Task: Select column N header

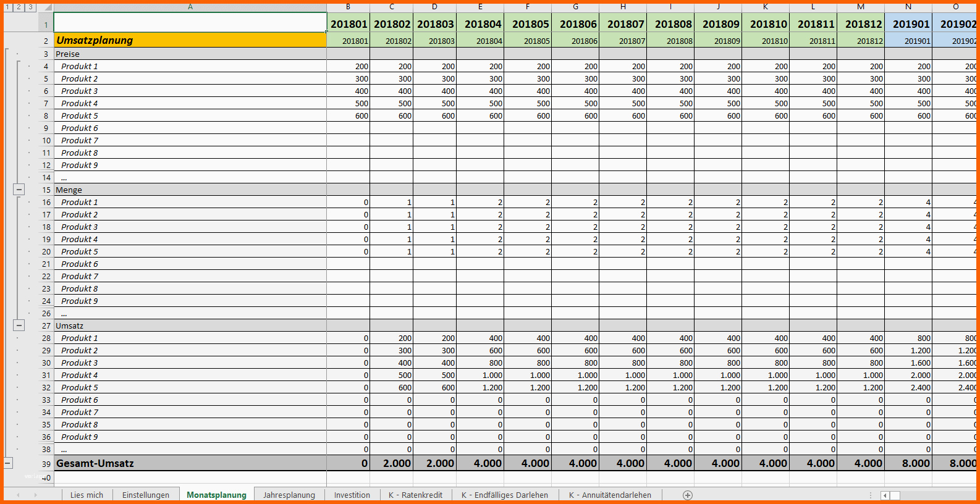Action: click(x=908, y=7)
